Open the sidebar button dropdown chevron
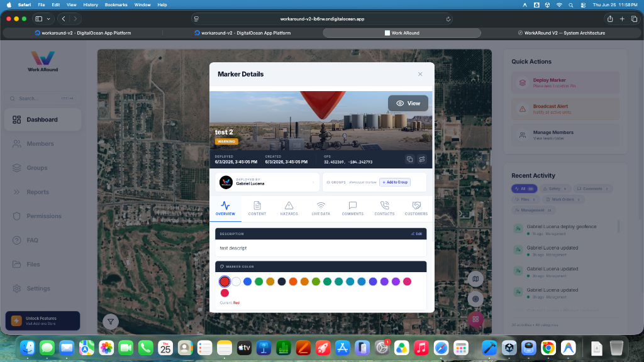 (x=48, y=19)
